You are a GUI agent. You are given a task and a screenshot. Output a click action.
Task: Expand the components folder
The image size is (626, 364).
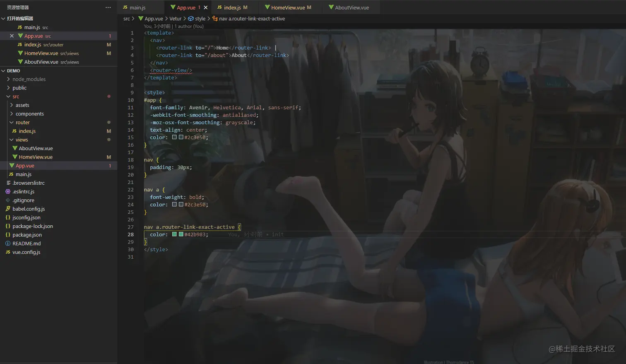[30, 114]
